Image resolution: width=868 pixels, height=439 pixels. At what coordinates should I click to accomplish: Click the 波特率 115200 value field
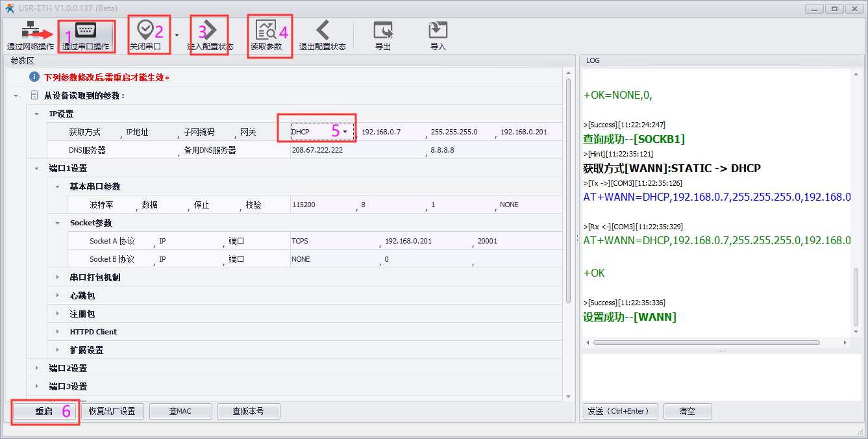pyautogui.click(x=323, y=205)
